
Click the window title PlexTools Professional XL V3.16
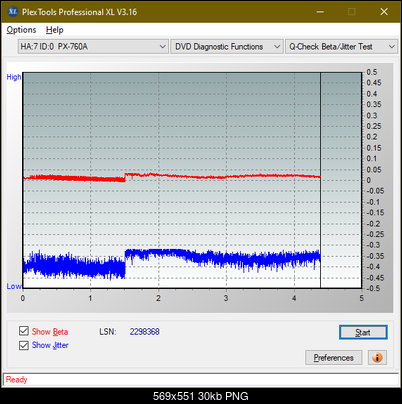pyautogui.click(x=79, y=12)
